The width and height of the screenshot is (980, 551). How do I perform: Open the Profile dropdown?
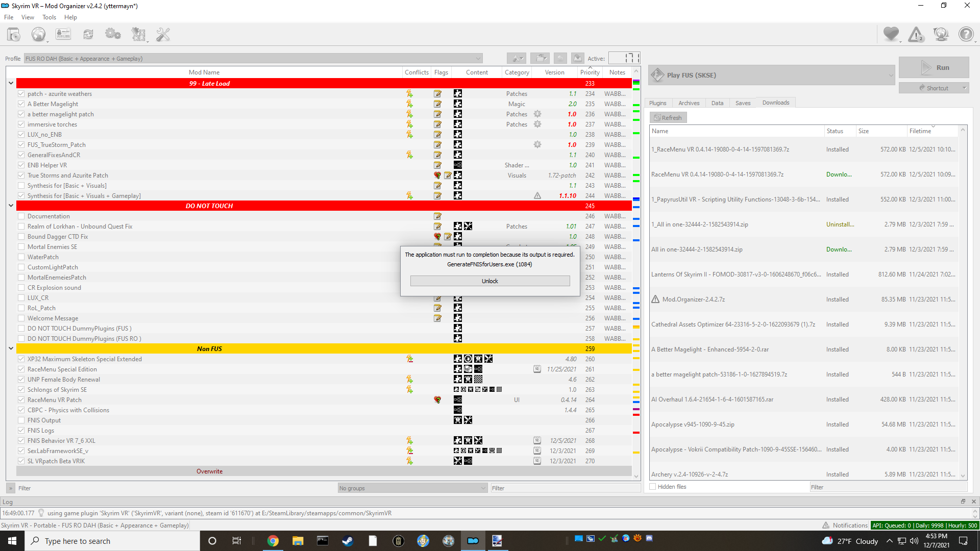tap(253, 59)
